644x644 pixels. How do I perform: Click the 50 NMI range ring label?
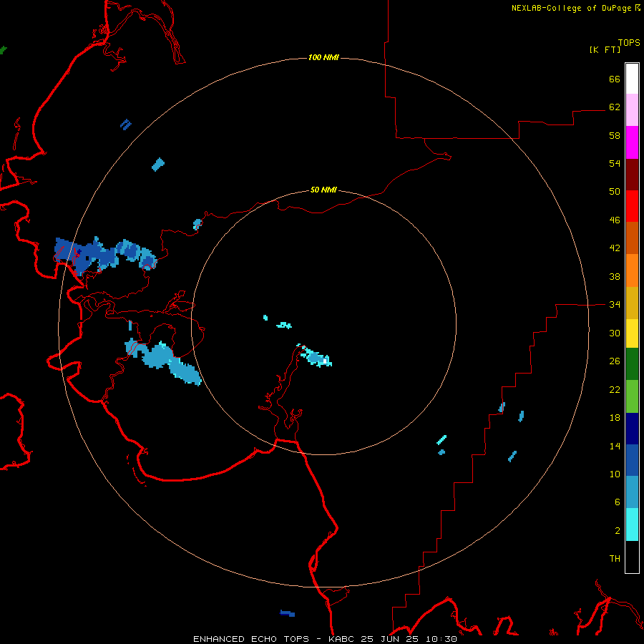[x=323, y=190]
